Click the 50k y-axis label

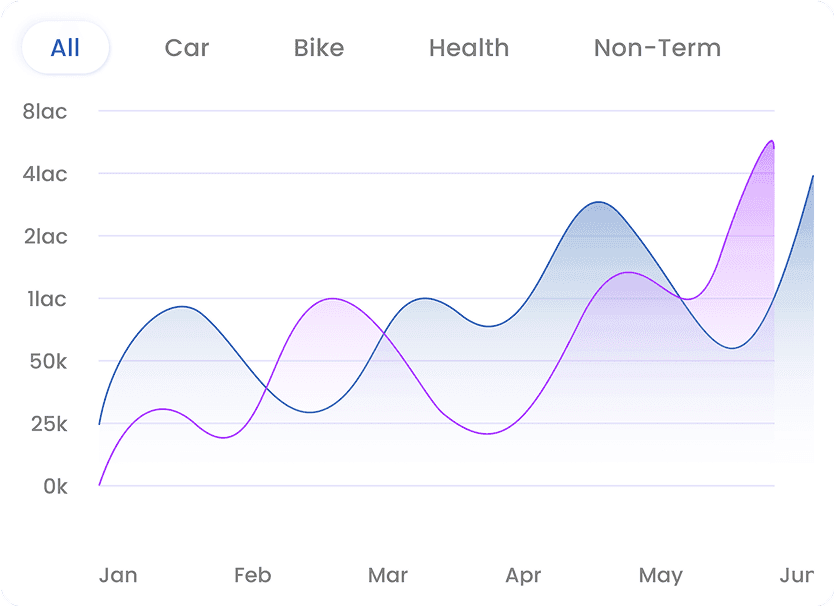(46, 361)
